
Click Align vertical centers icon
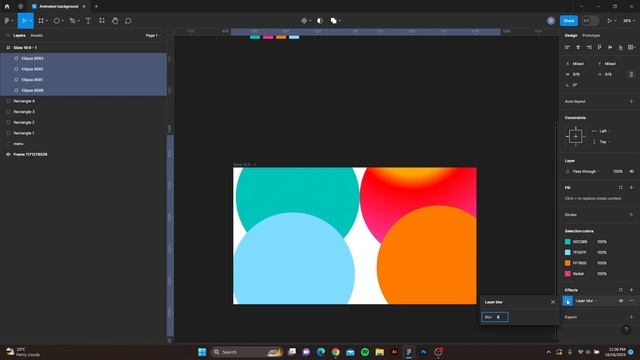610,48
